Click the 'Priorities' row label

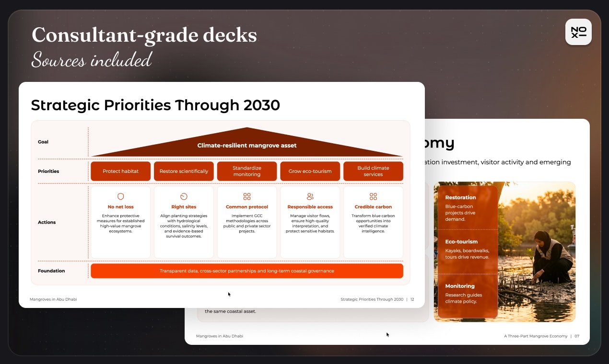pos(48,171)
